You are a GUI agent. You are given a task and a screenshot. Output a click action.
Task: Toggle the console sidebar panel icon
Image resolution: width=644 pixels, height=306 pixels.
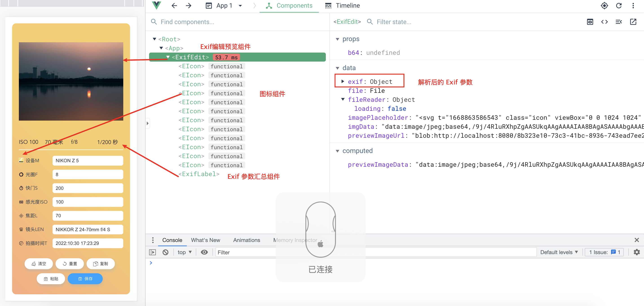point(152,252)
